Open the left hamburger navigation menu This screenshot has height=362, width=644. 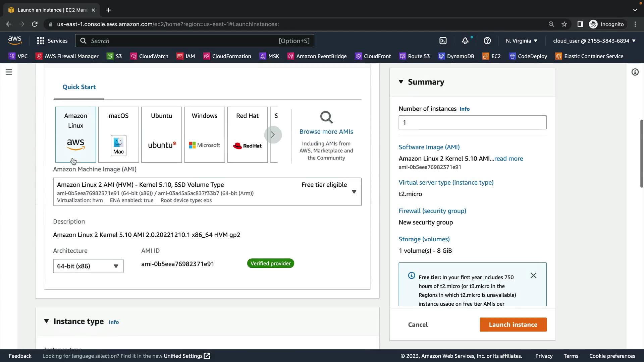(x=9, y=72)
